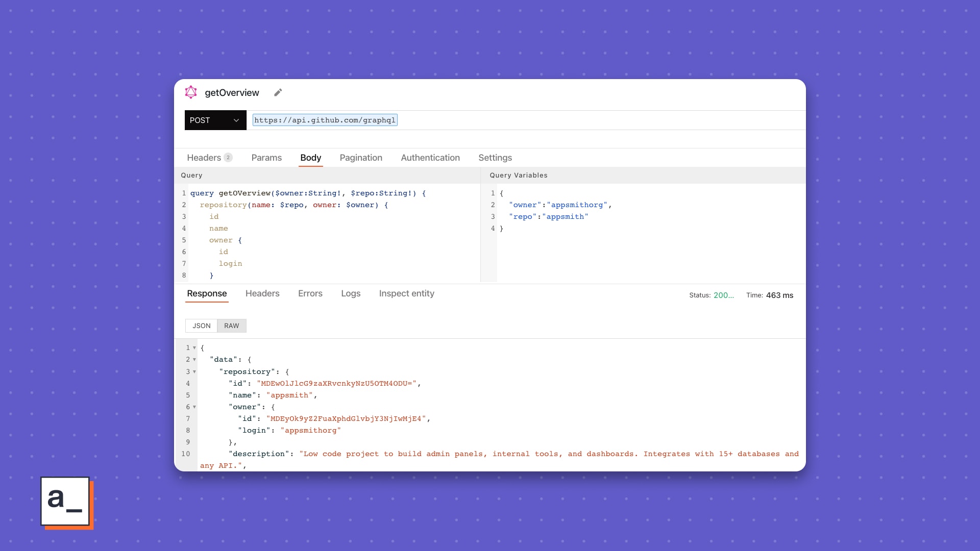Show the response Headers tab
The width and height of the screenshot is (980, 551).
[262, 293]
